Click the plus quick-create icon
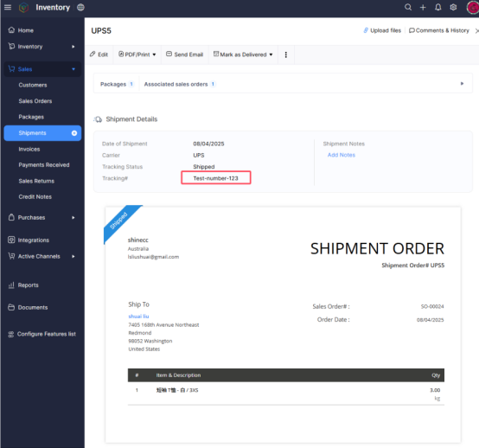This screenshot has height=448, width=479. click(x=423, y=7)
